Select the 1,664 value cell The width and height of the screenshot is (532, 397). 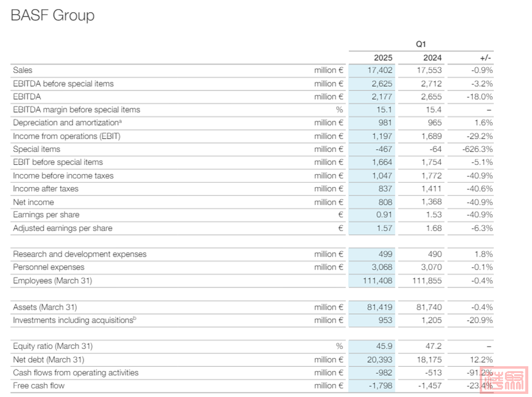pyautogui.click(x=382, y=162)
